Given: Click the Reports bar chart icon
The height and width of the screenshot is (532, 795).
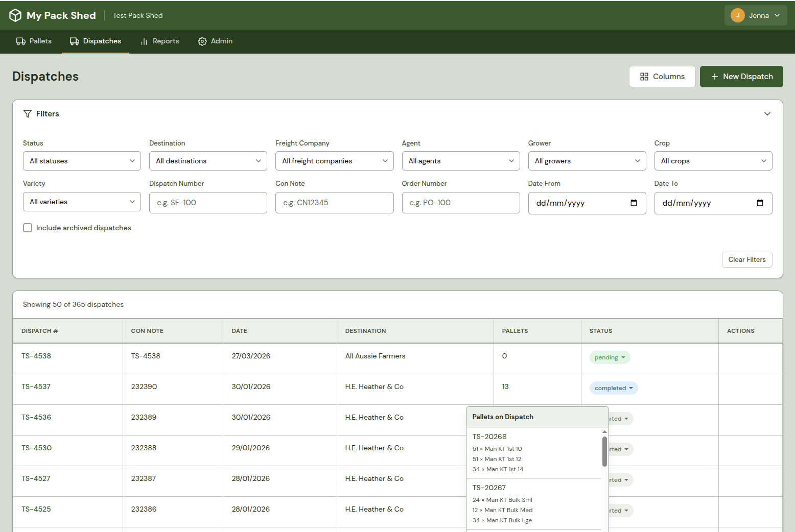Looking at the screenshot, I should coord(144,41).
